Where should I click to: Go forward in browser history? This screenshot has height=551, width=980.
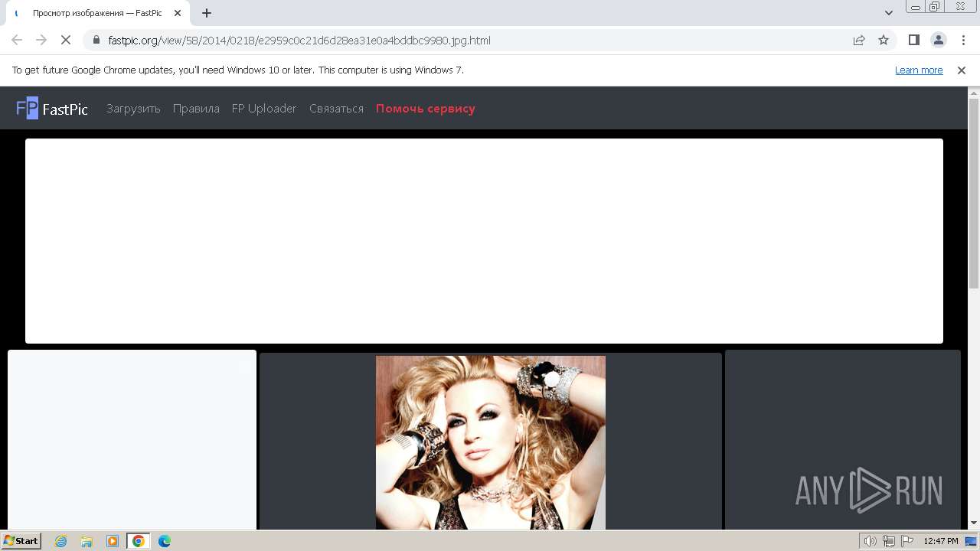[41, 40]
